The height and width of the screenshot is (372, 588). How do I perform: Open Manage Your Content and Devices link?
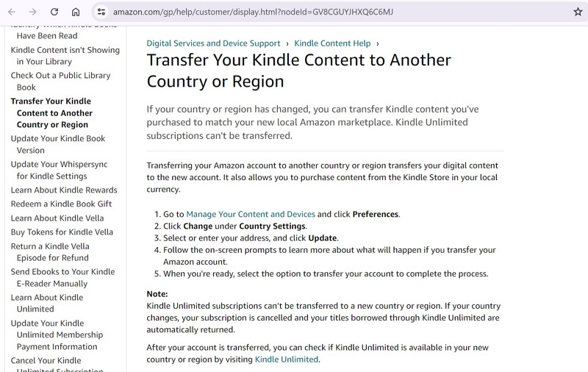(x=251, y=214)
